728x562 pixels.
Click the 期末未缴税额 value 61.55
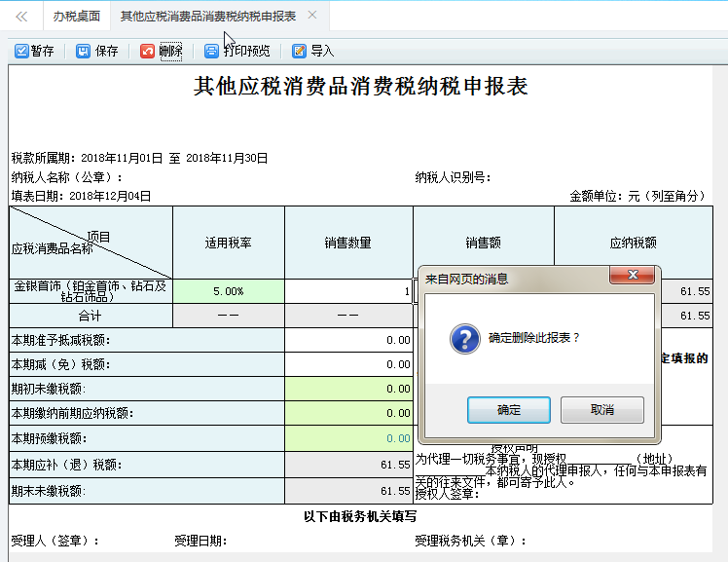(348, 491)
